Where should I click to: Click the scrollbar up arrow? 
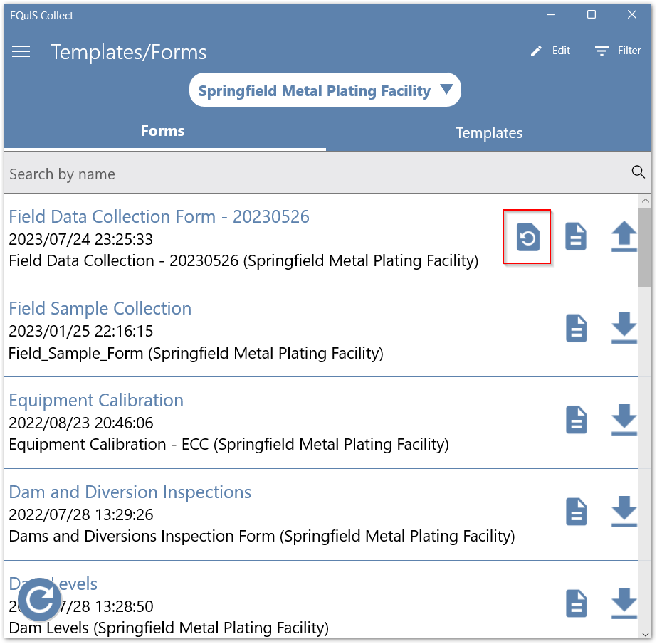click(645, 201)
